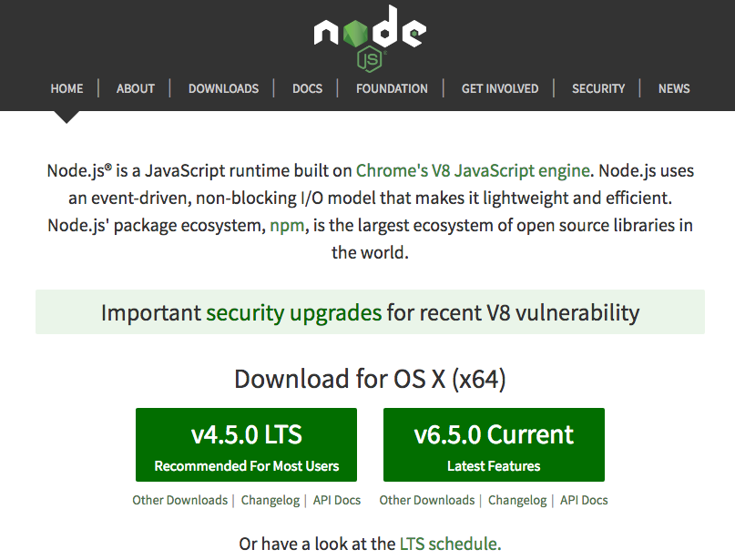Image resolution: width=735 pixels, height=560 pixels.
Task: Download v4.5.0 LTS version
Action: (246, 444)
